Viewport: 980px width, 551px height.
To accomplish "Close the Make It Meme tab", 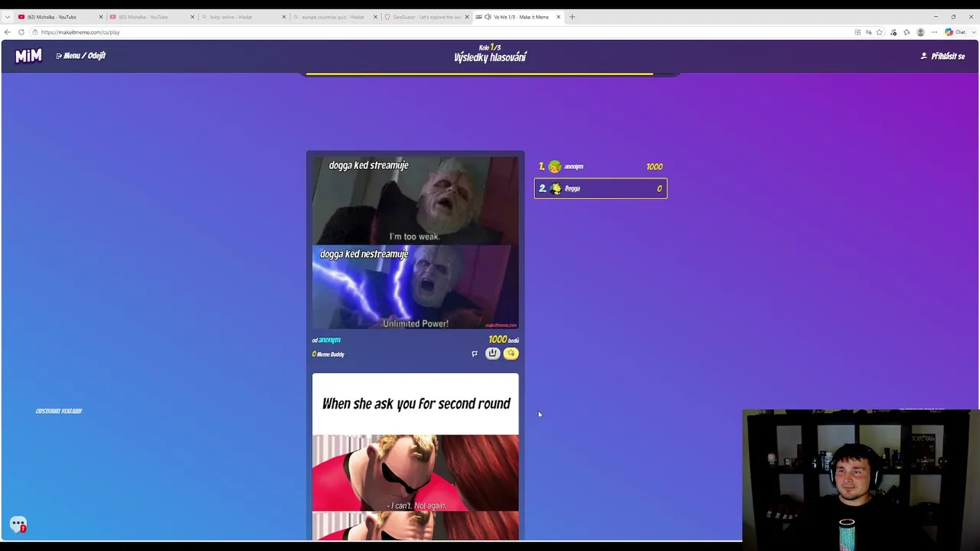I will pyautogui.click(x=558, y=17).
